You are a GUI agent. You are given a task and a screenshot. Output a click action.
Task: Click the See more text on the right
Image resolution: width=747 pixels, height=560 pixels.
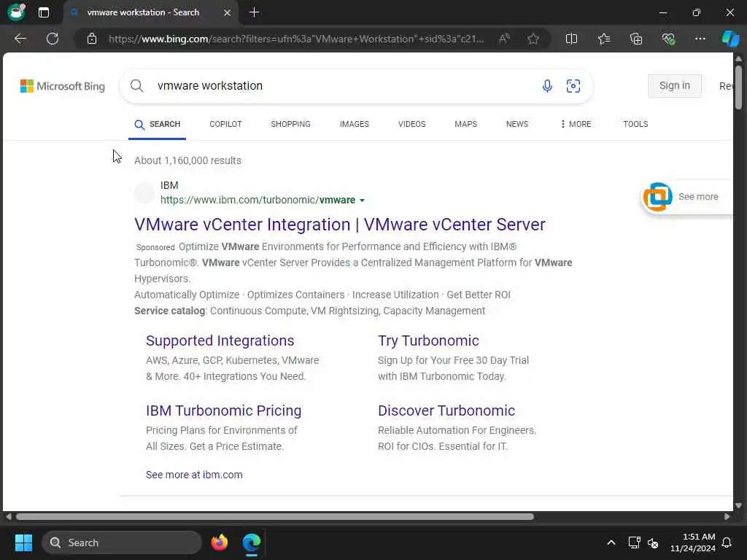tap(698, 197)
